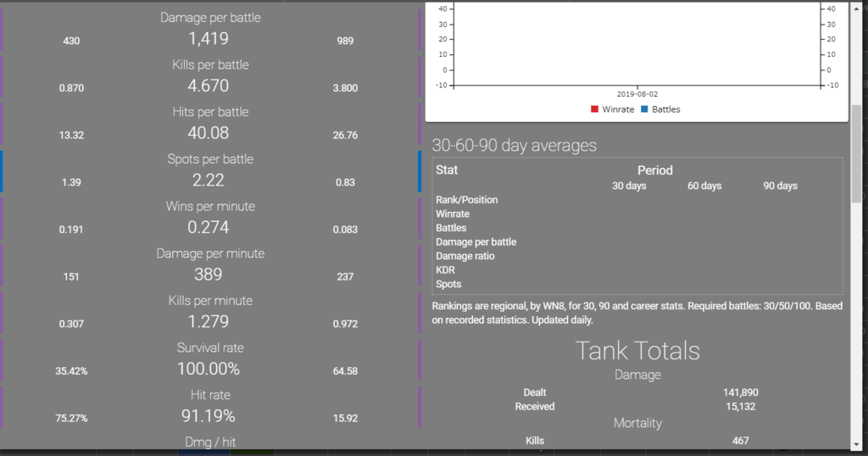Click the Rank/Position row label
This screenshot has width=868, height=456.
[x=466, y=200]
